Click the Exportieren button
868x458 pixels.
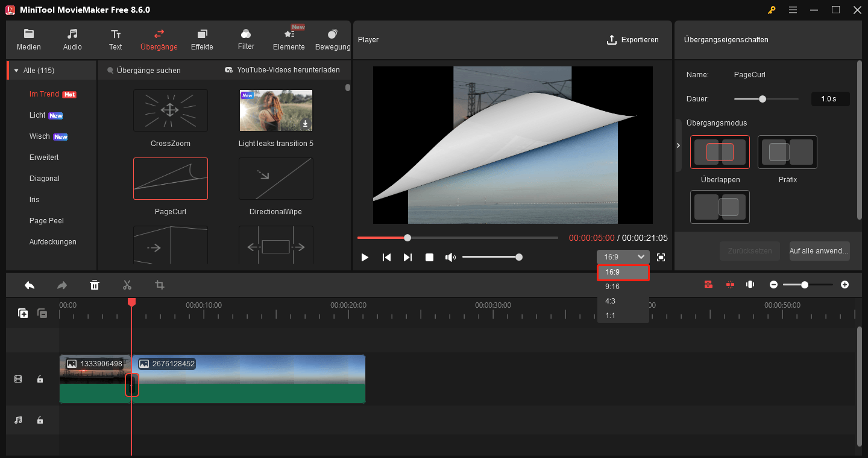tap(633, 39)
